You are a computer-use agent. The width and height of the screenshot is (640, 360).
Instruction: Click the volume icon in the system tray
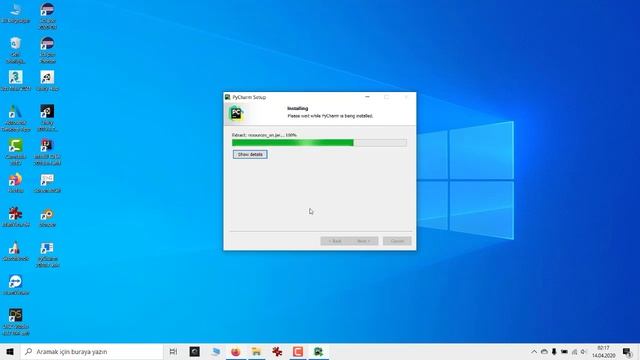point(584,351)
